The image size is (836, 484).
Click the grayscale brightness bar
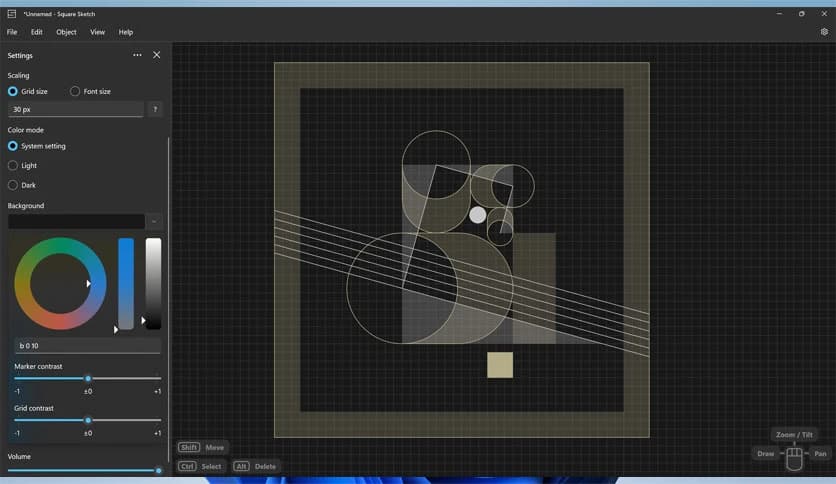click(154, 284)
